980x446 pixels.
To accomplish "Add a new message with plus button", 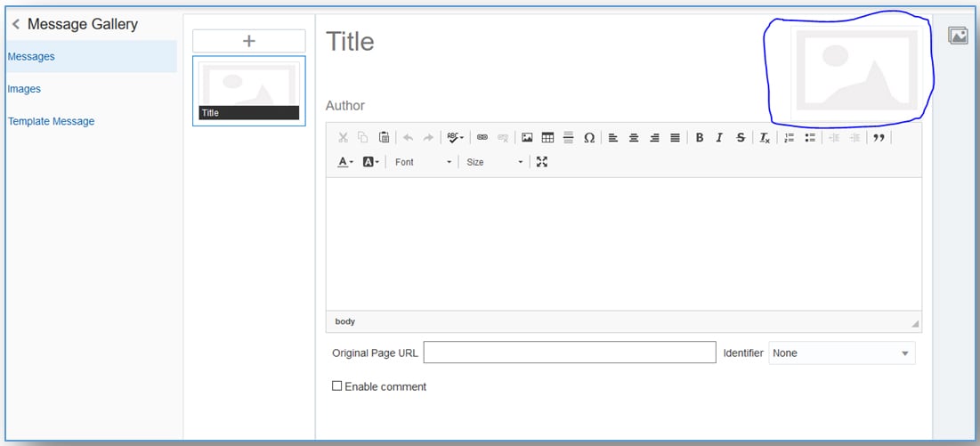I will [248, 41].
